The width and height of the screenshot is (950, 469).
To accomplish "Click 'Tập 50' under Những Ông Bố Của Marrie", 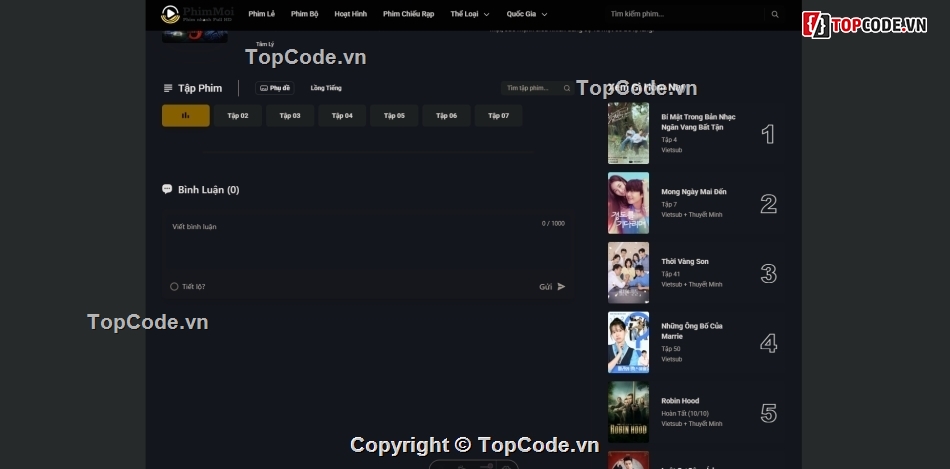I will coord(671,349).
